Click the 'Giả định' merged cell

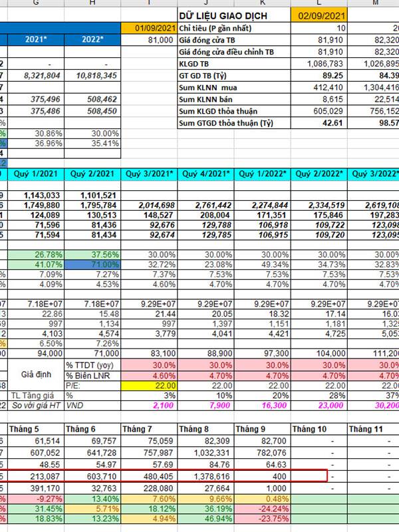click(x=36, y=374)
